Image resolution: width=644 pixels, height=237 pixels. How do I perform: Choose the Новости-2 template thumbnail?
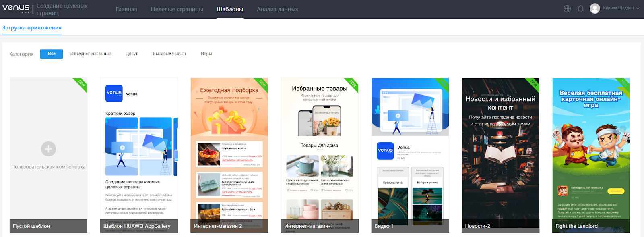pyautogui.click(x=500, y=155)
